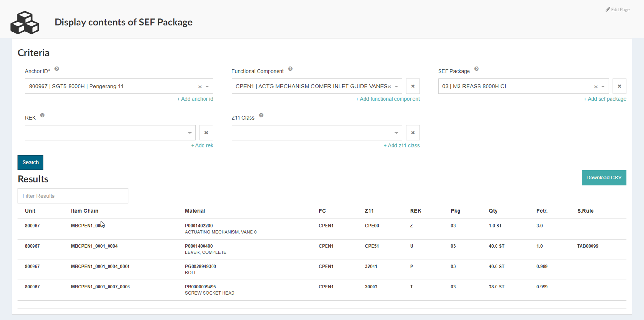Remove the Z11 Class row with X button
This screenshot has width=644, height=320.
pyautogui.click(x=413, y=133)
